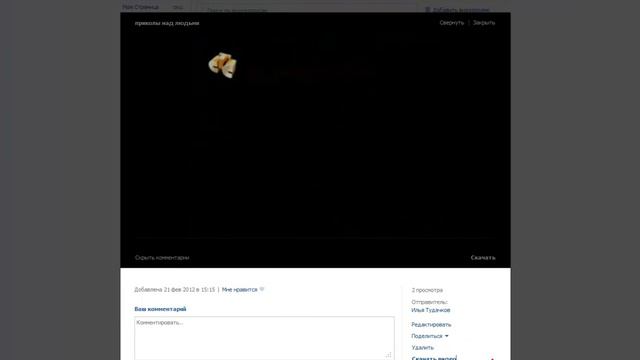Click the Редактировать video link
The width and height of the screenshot is (640, 360).
tap(431, 324)
